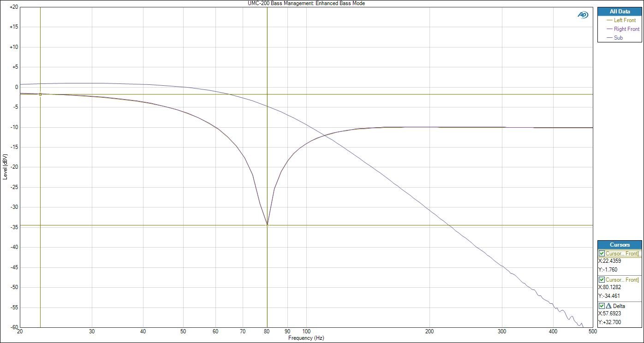Click the Frequency (Hz) axis label
This screenshot has height=343, width=644.
click(306, 338)
